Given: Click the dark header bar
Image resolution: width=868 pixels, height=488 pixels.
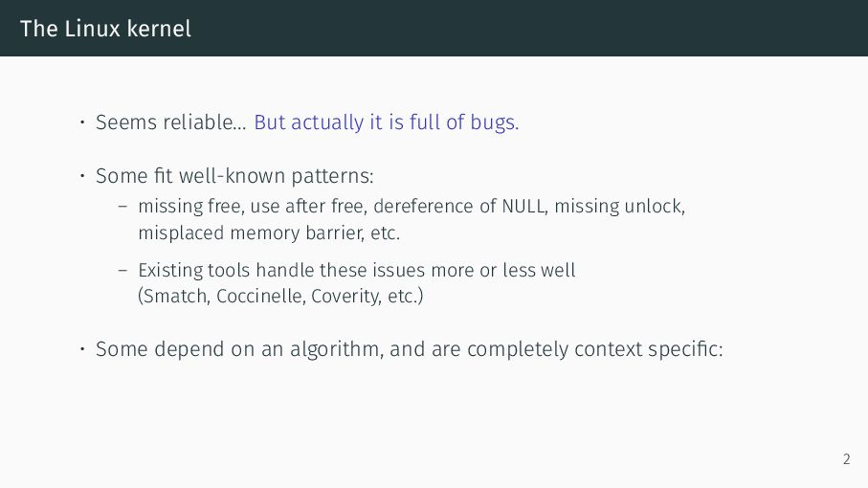Looking at the screenshot, I should tap(434, 28).
